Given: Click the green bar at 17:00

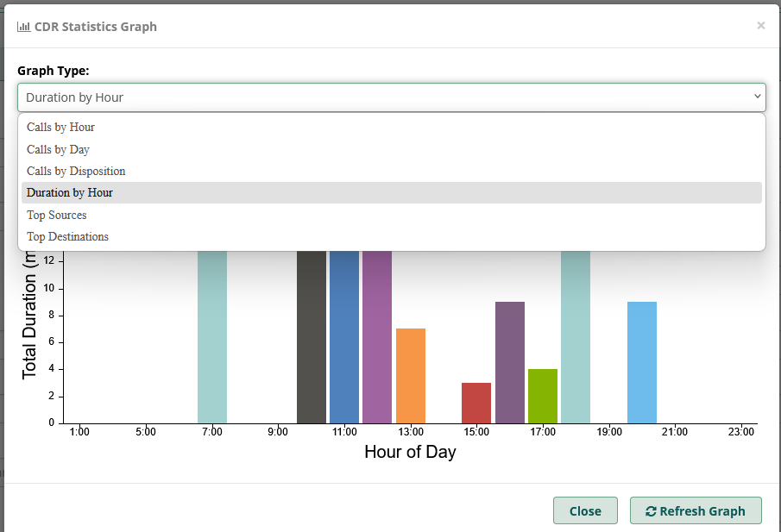Looking at the screenshot, I should [x=543, y=396].
